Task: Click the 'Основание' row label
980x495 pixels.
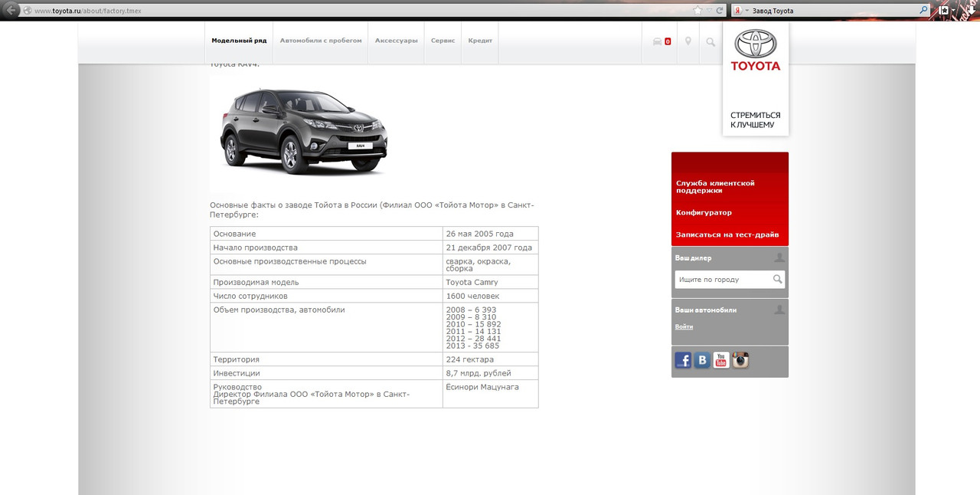Action: pyautogui.click(x=235, y=234)
